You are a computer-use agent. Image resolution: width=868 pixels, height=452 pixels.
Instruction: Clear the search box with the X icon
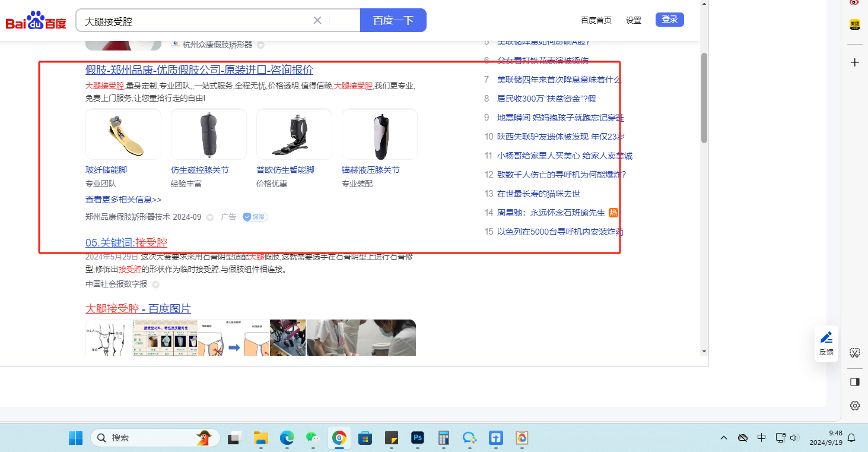[317, 20]
